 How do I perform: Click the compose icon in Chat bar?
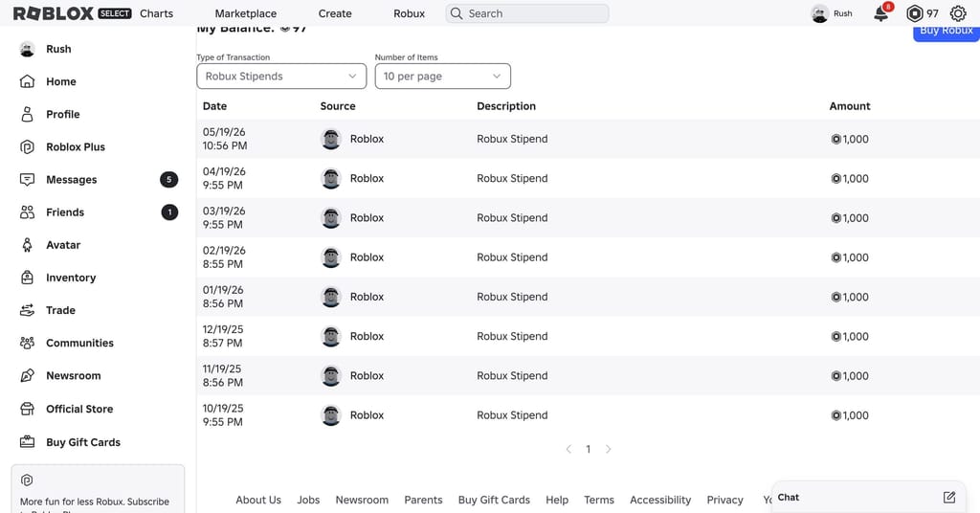(948, 498)
